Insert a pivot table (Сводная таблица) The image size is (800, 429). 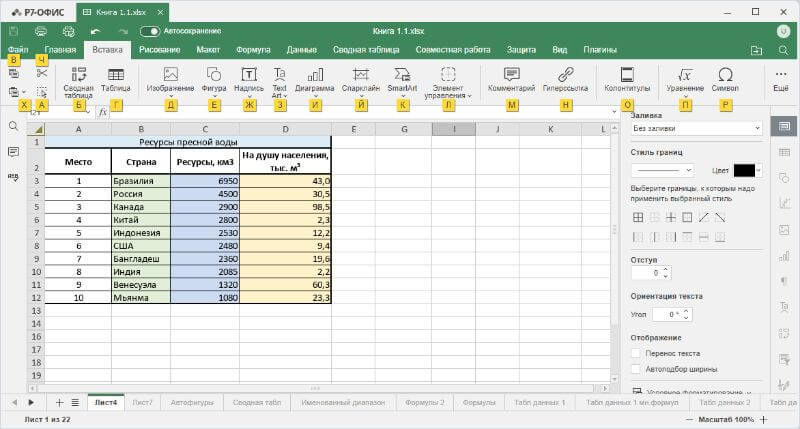pyautogui.click(x=78, y=82)
